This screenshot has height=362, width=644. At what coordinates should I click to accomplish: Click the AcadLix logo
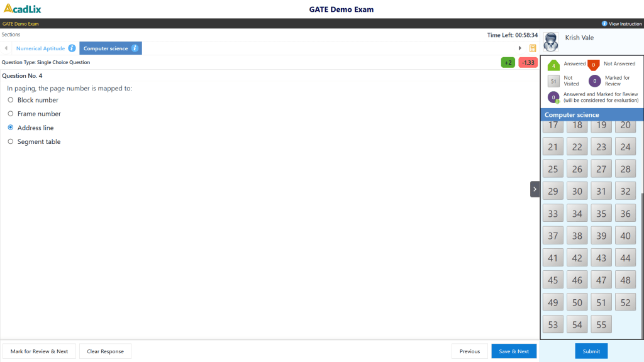[23, 9]
